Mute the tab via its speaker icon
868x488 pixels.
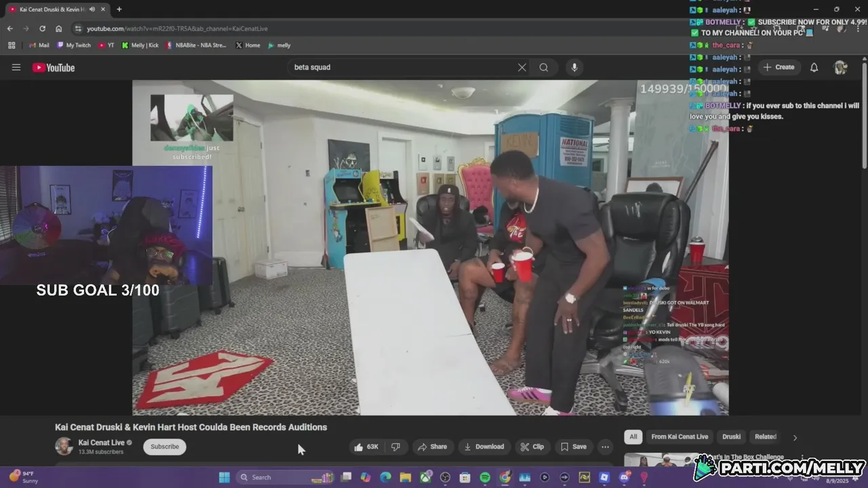point(92,9)
